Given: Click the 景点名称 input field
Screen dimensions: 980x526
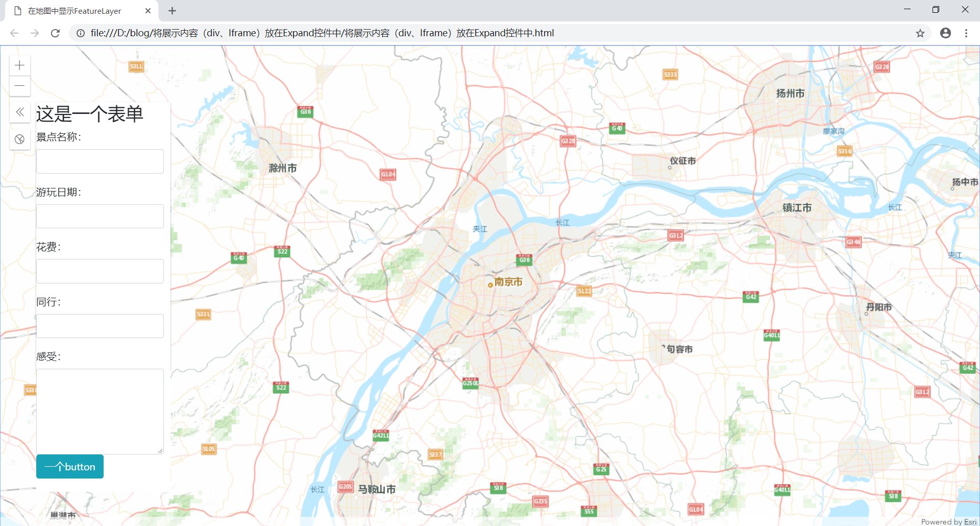Looking at the screenshot, I should tap(100, 161).
